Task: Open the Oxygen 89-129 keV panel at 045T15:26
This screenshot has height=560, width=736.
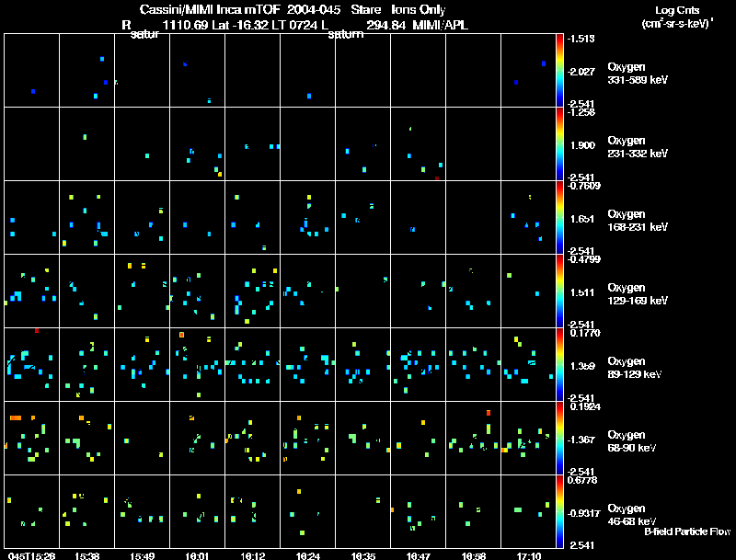Action: point(32,365)
